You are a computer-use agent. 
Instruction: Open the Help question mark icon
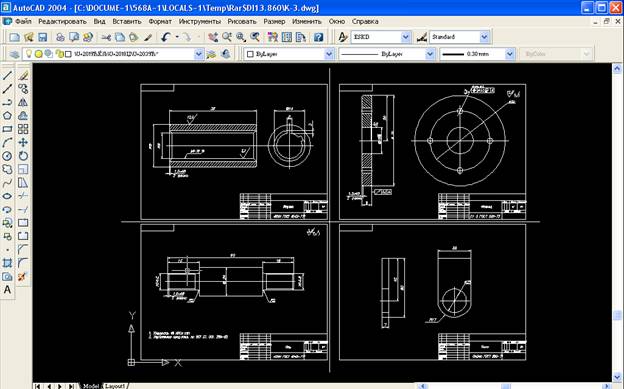(318, 37)
